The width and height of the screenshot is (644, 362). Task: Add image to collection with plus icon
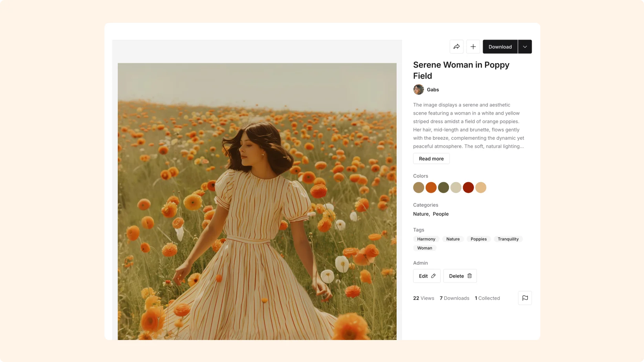tap(473, 47)
